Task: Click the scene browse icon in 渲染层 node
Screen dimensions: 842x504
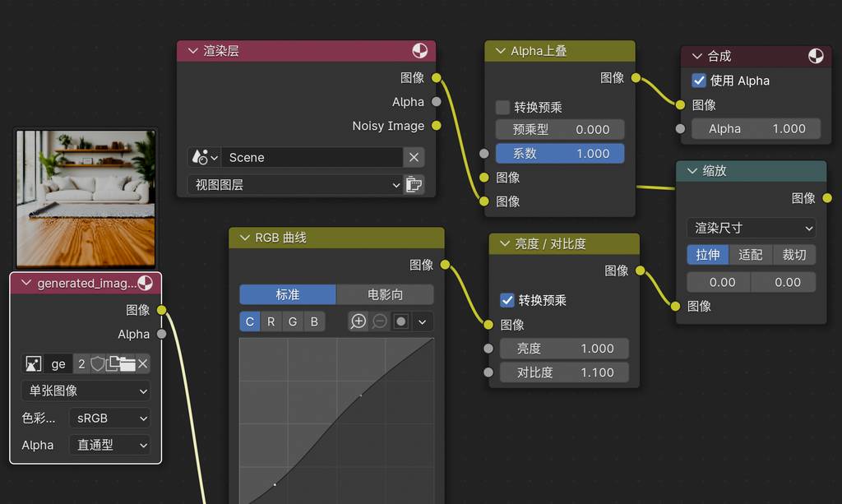Action: tap(204, 157)
